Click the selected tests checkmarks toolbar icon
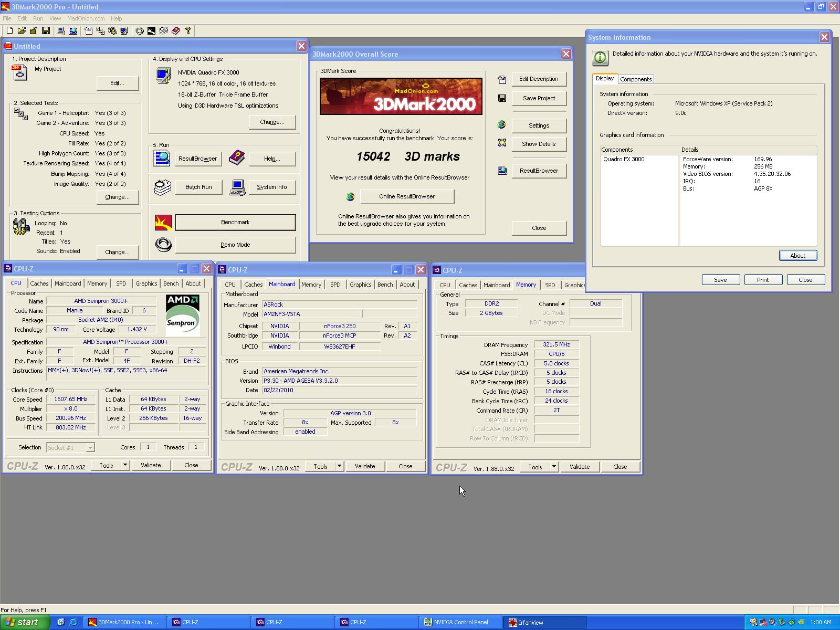840x630 pixels. (x=100, y=30)
